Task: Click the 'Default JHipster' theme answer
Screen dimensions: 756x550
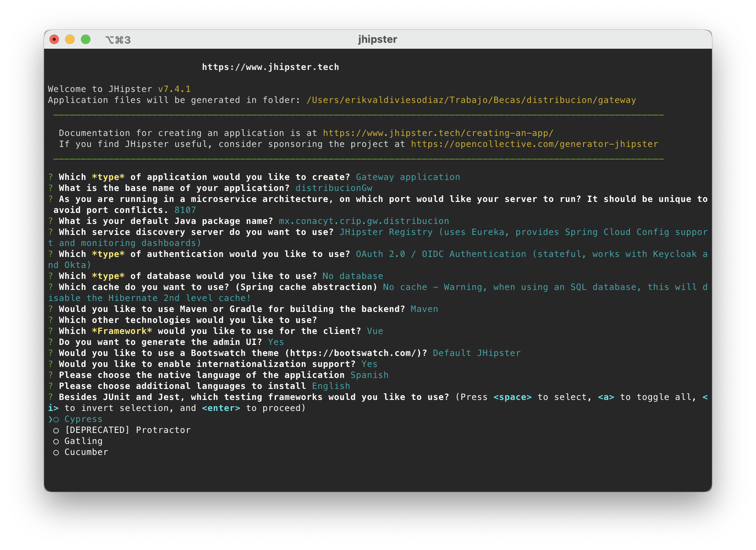Action: [x=477, y=353]
